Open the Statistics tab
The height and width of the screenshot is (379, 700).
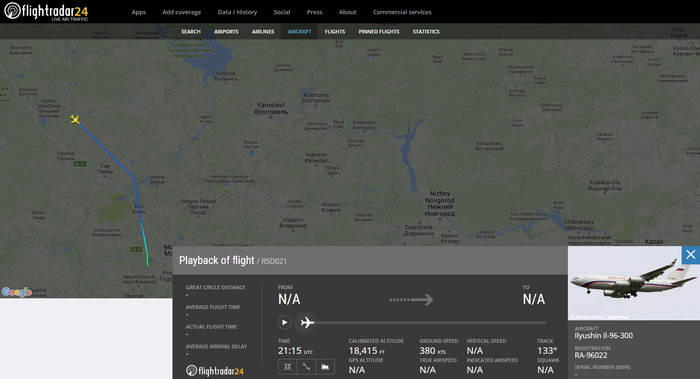coord(426,32)
